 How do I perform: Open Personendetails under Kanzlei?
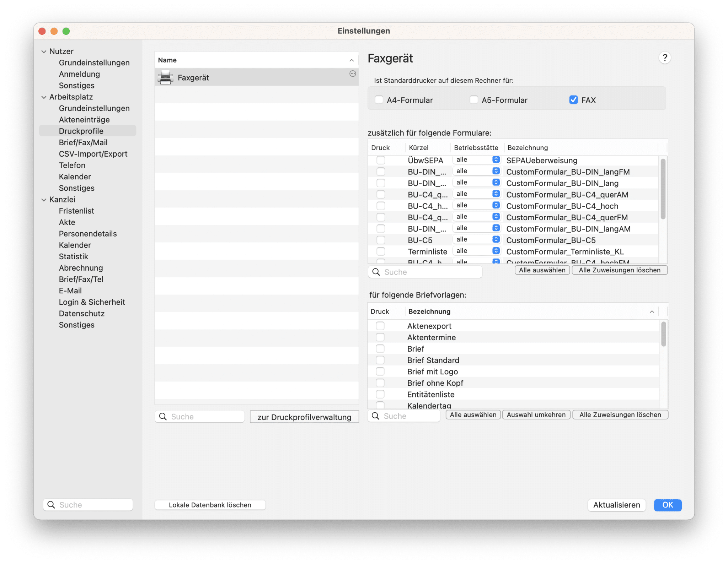pos(88,234)
